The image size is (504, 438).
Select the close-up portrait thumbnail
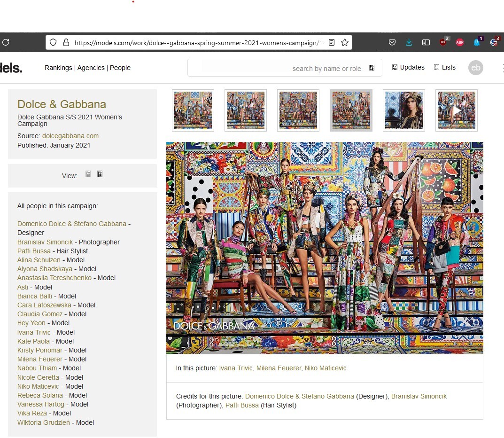pyautogui.click(x=403, y=110)
